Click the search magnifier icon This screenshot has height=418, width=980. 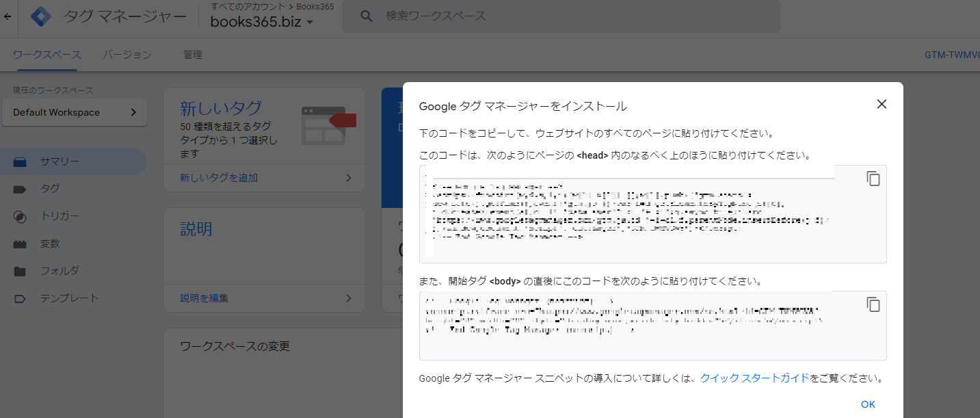coord(367,16)
